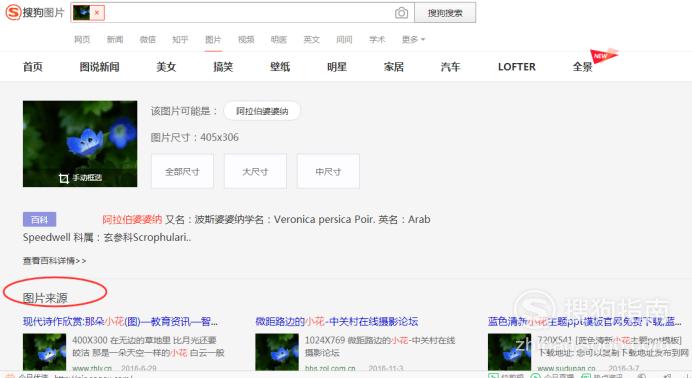
Task: Switch to 学术 search tab
Action: pos(377,39)
